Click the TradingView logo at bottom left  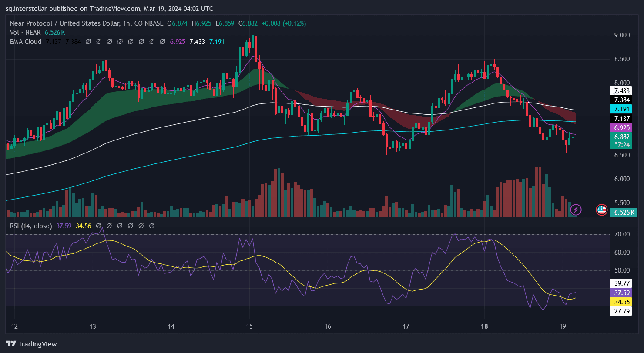[x=31, y=344]
